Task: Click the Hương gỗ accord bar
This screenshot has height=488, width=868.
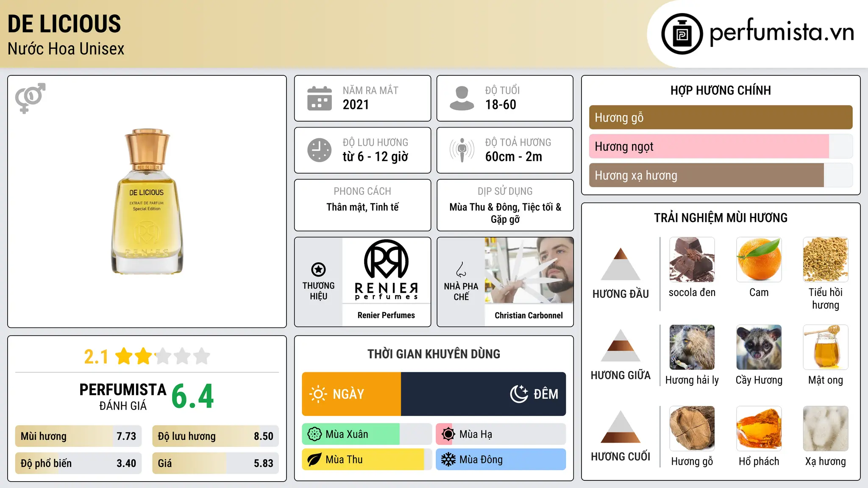Action: [721, 117]
